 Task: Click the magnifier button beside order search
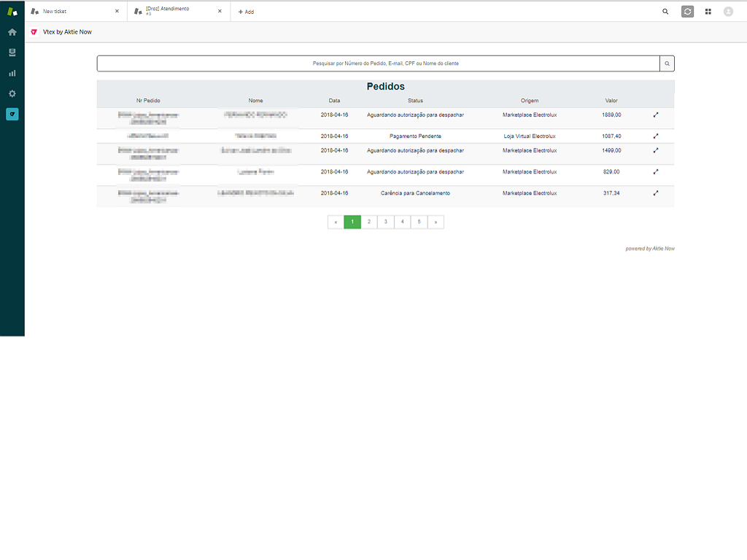(x=667, y=63)
